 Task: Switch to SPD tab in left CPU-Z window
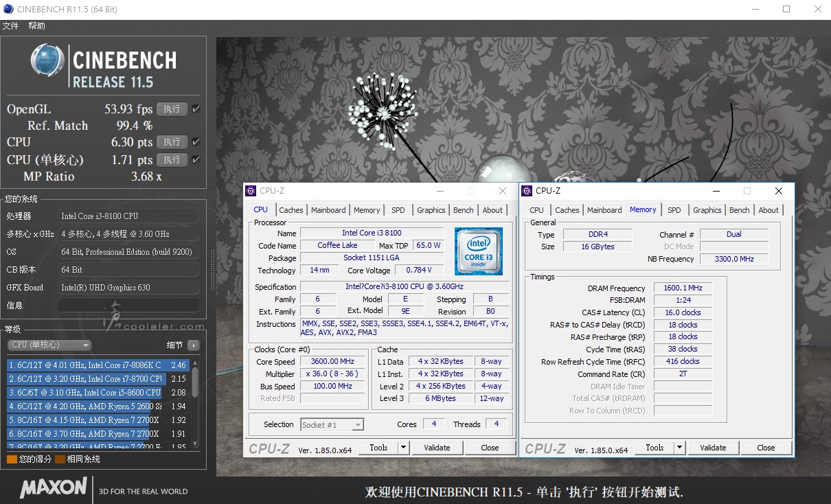(x=398, y=210)
